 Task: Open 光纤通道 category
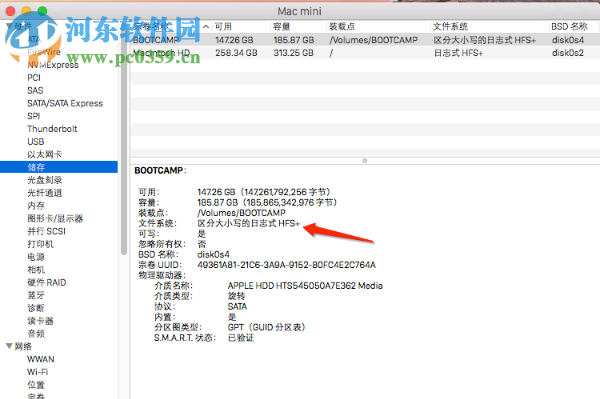[44, 193]
